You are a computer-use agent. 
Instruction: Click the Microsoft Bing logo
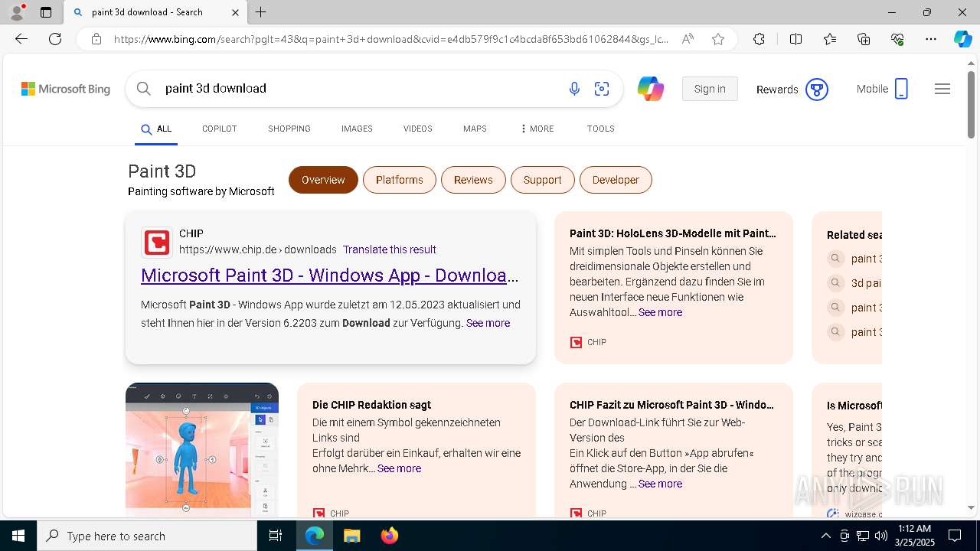tap(66, 89)
